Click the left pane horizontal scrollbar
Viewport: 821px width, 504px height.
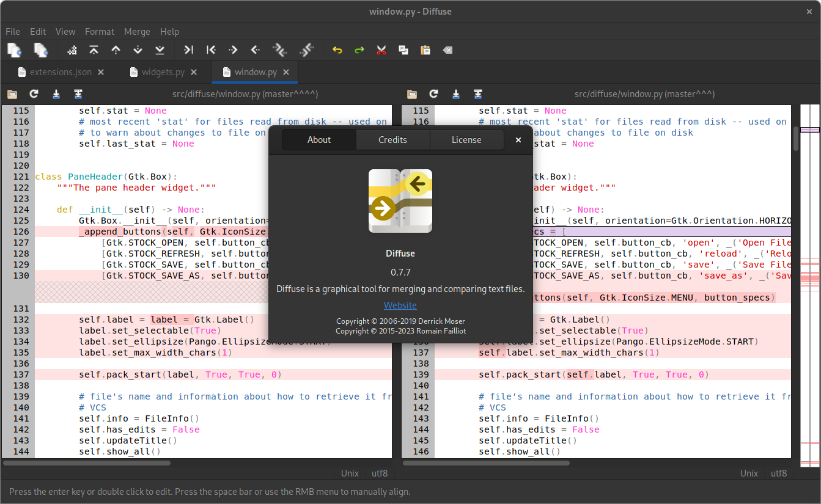click(87, 463)
